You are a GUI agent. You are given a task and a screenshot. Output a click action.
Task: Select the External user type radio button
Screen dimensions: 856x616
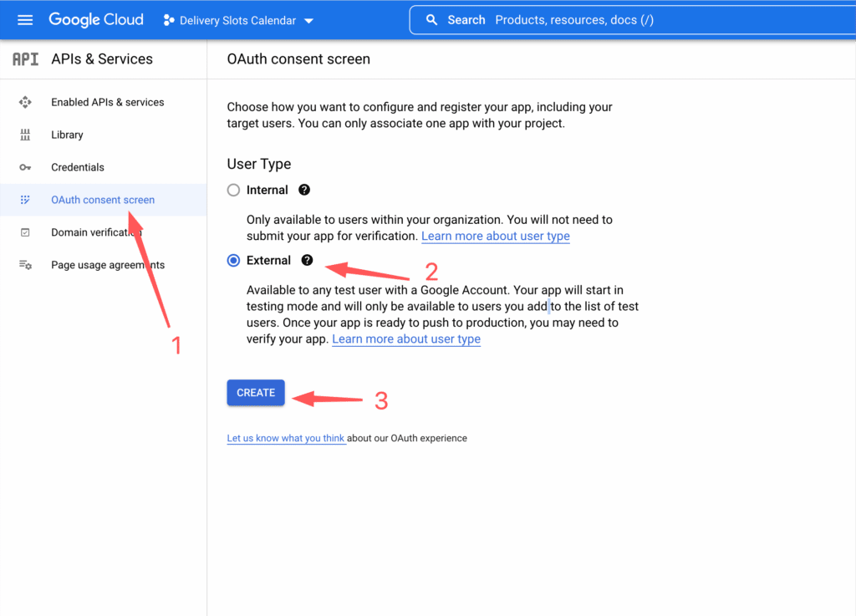[234, 261]
